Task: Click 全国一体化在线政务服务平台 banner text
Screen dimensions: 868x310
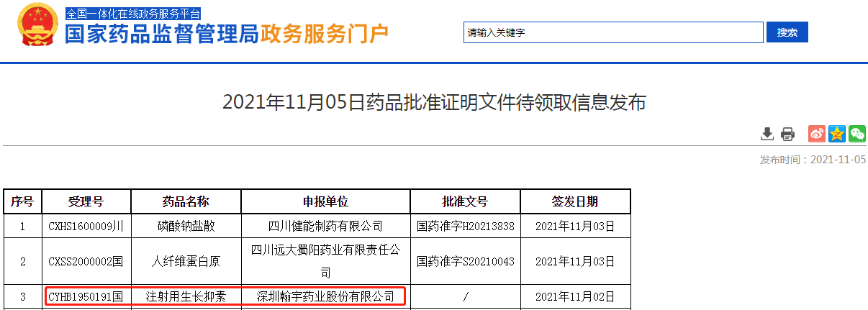Action: [134, 14]
